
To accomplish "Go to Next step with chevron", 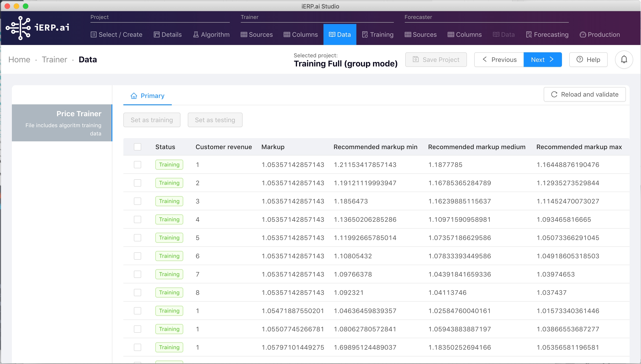I will pyautogui.click(x=543, y=60).
